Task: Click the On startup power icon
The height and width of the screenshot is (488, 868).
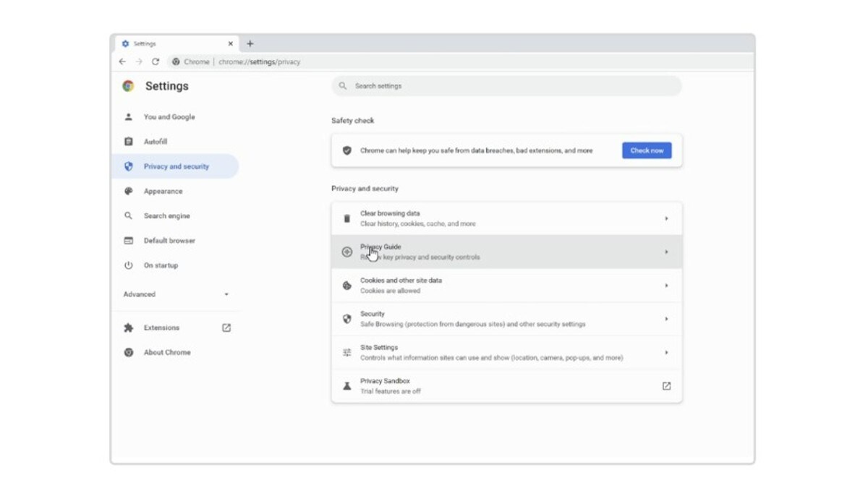Action: (x=129, y=265)
